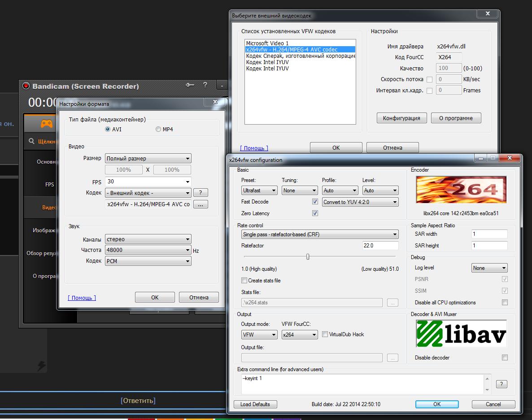This screenshot has height=420, width=532.
Task: Click Отмена in the codec selection dialog
Action: point(392,148)
